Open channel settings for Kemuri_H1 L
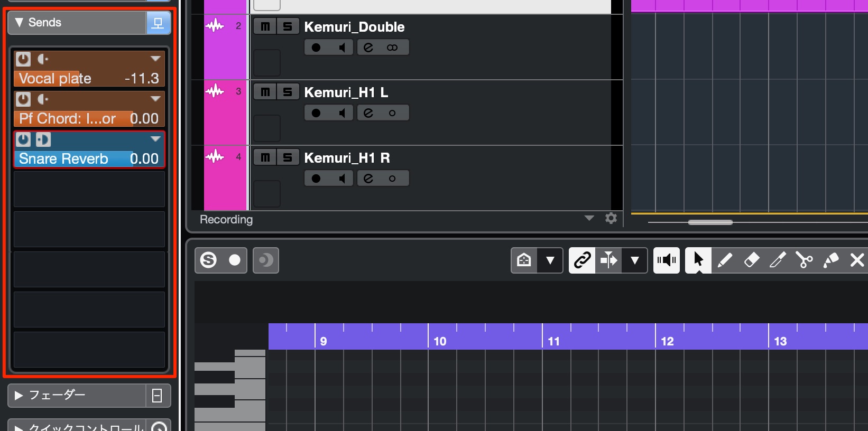This screenshot has width=868, height=431. tap(368, 113)
